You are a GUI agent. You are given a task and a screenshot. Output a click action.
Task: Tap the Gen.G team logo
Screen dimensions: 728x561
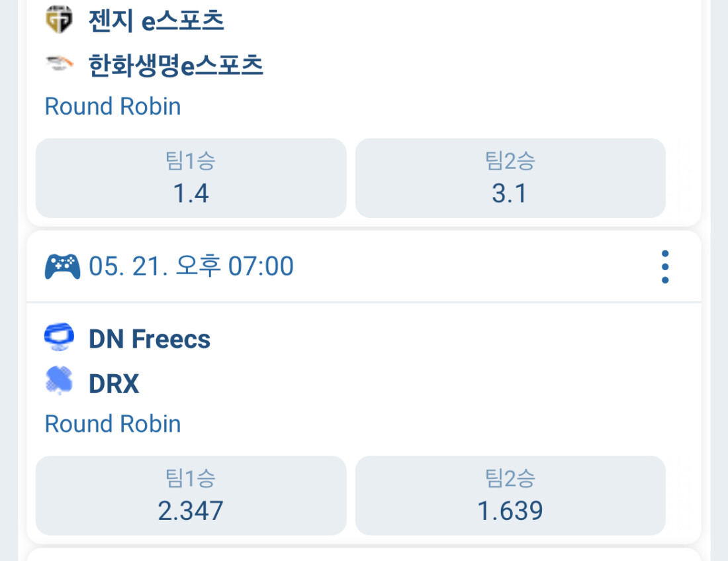59,20
